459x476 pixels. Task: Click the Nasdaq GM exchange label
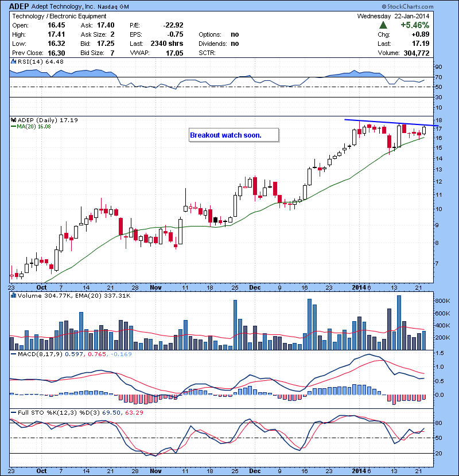[113, 7]
